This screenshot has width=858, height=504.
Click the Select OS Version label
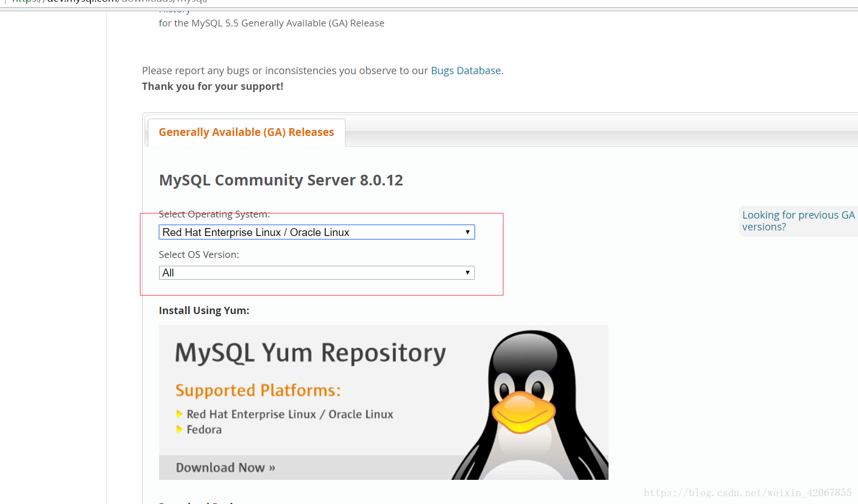tap(199, 255)
